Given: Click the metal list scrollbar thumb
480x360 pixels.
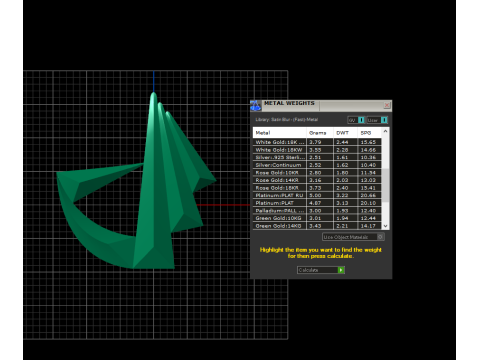Looking at the screenshot, I should pos(386,185).
